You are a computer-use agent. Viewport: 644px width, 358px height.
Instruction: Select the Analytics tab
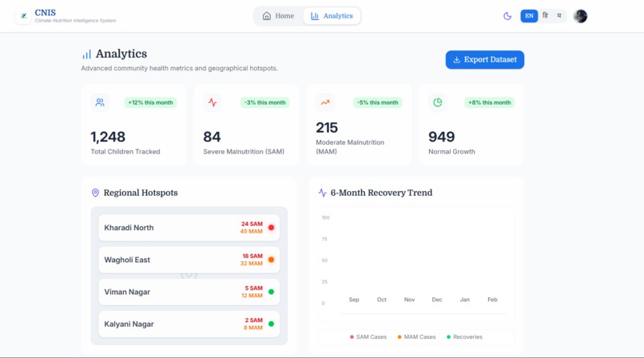click(332, 16)
